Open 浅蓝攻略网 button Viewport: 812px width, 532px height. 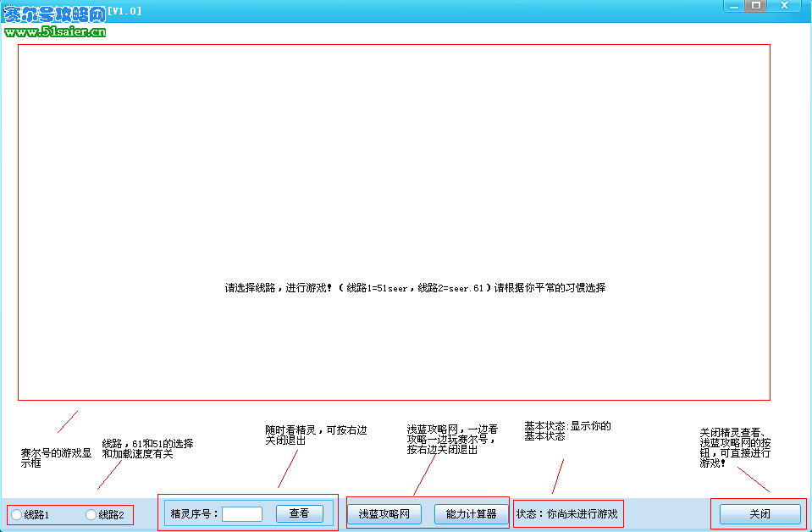point(384,514)
